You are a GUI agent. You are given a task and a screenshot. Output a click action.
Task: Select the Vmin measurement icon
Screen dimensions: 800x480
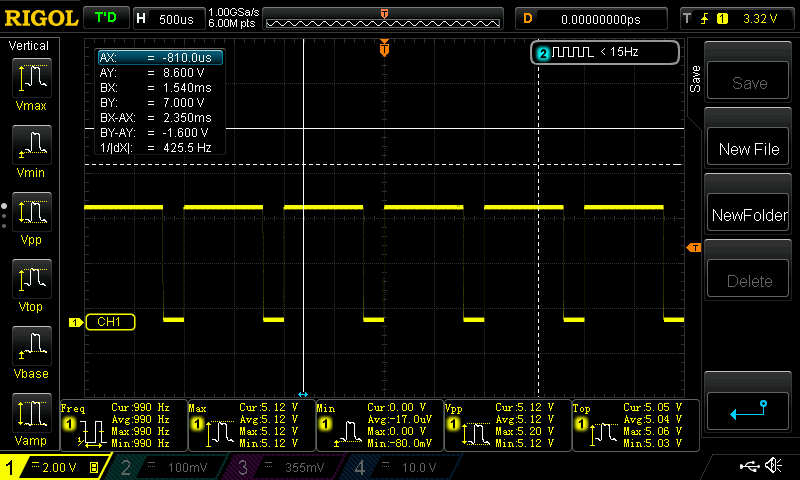pos(30,147)
